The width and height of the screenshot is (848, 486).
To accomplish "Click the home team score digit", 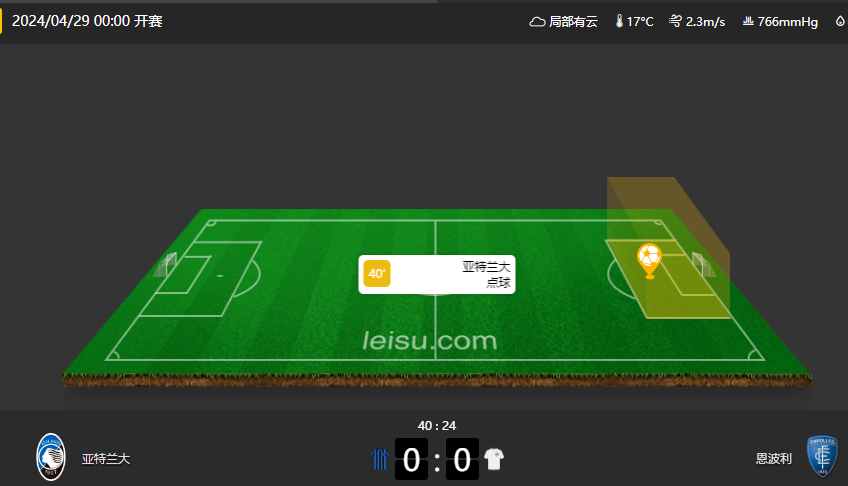I will [x=412, y=459].
